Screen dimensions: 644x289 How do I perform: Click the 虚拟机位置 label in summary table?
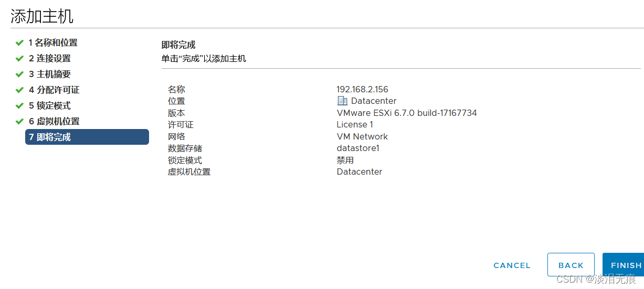[189, 172]
